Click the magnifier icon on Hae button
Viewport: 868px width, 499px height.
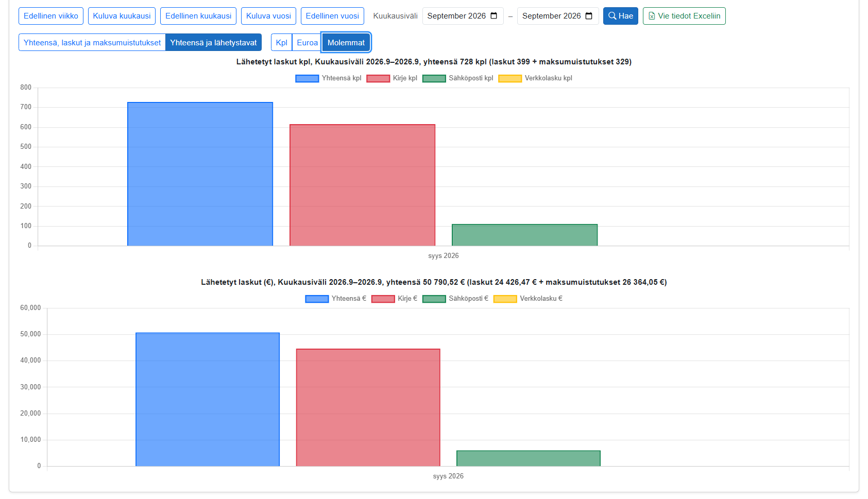[612, 16]
